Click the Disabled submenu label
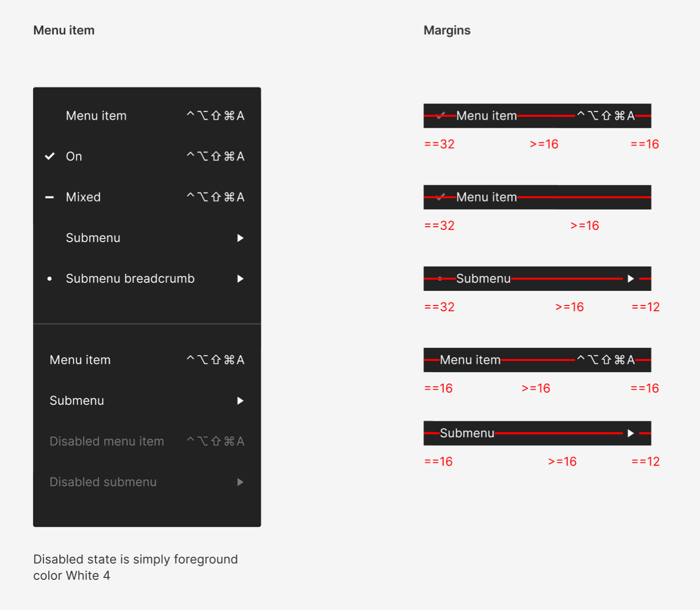 pos(103,482)
